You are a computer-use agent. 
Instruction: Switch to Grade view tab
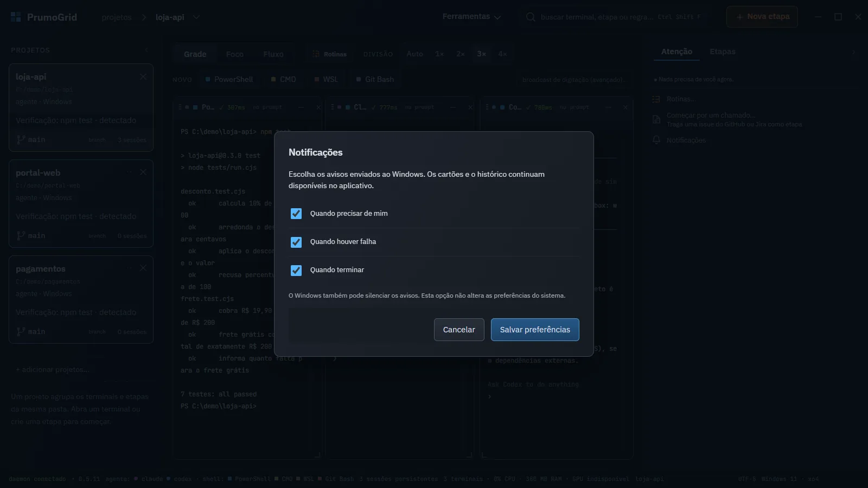click(x=195, y=54)
